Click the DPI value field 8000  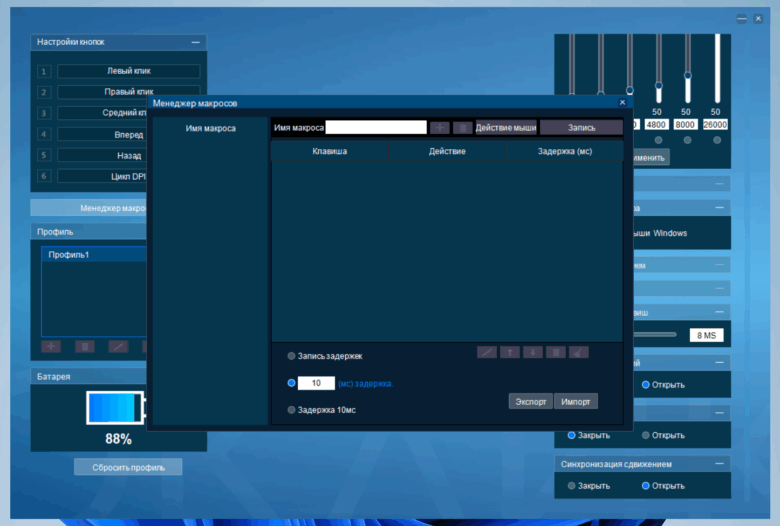[686, 125]
